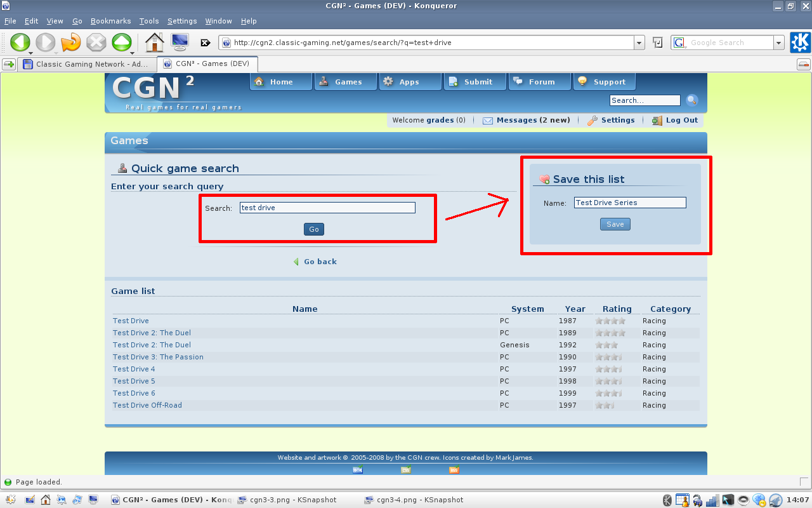Click the Search field containing test drive

click(327, 208)
